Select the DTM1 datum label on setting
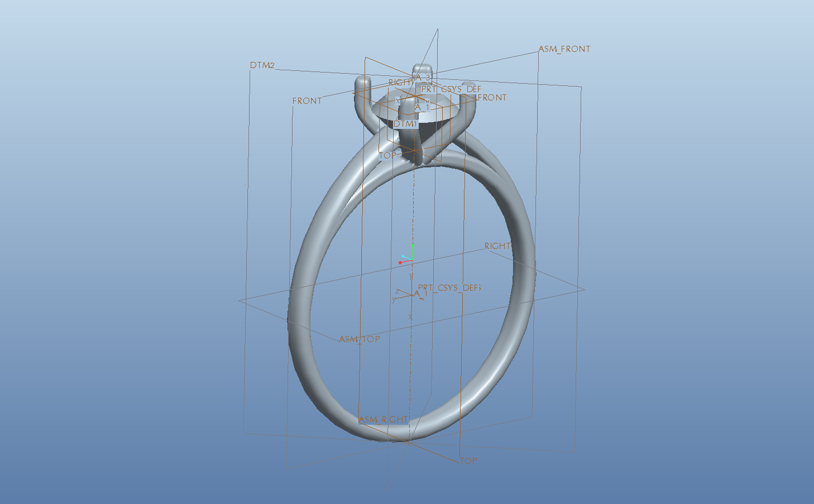 tap(405, 123)
